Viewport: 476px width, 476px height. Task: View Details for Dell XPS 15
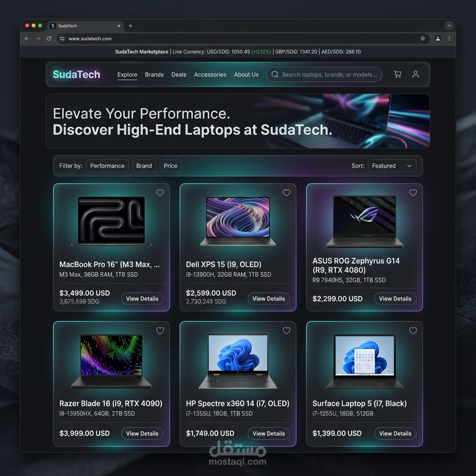(x=269, y=299)
